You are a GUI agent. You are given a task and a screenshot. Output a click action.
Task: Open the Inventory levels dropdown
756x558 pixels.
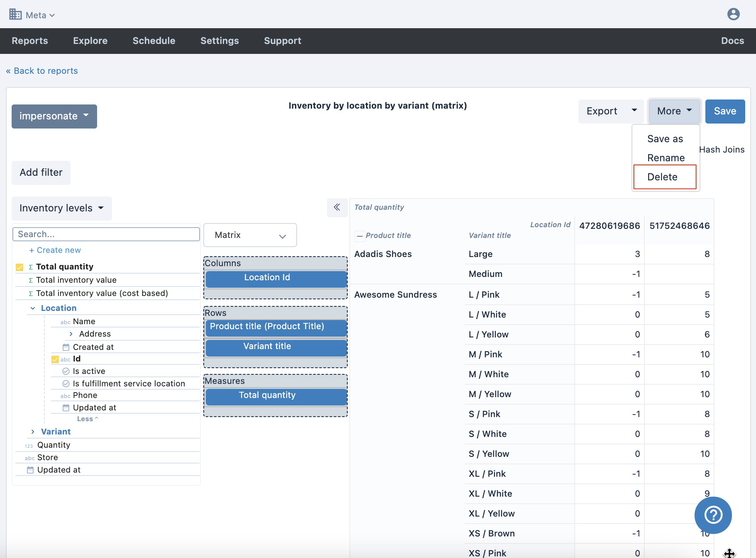pos(61,208)
